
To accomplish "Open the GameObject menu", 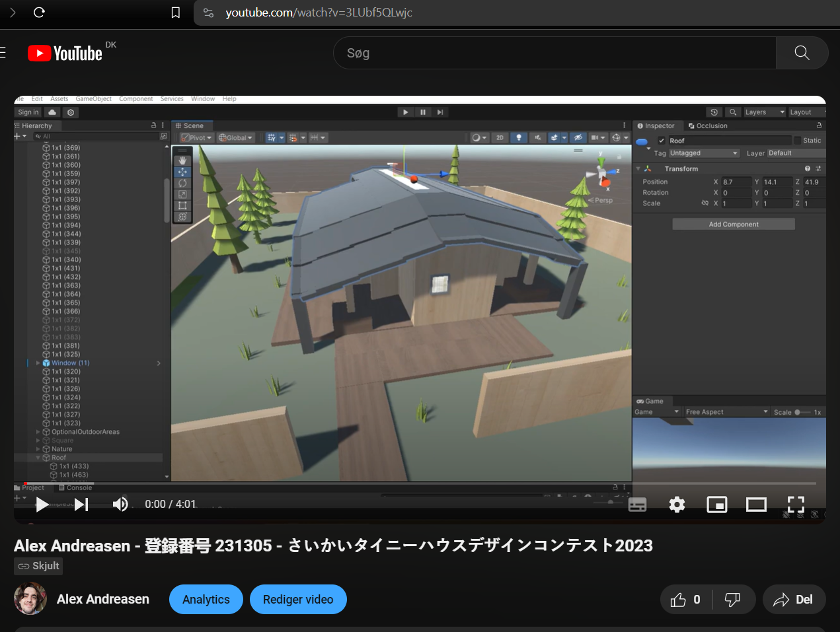I will tap(94, 98).
